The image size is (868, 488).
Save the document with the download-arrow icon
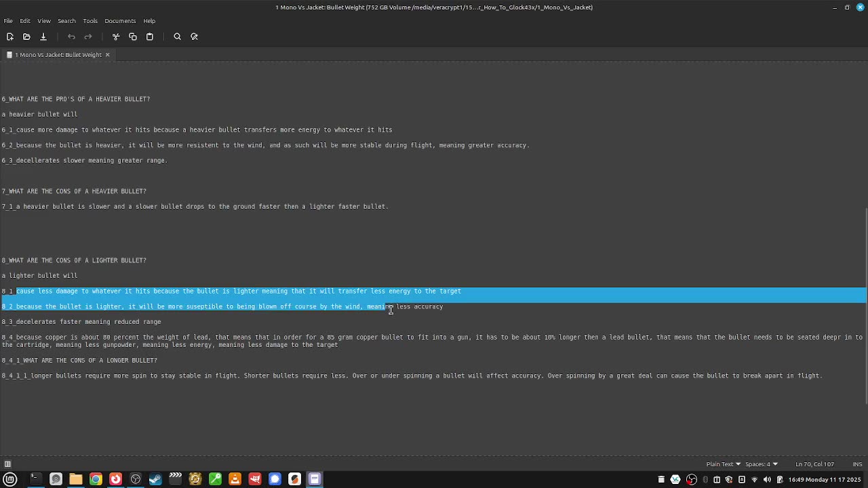[43, 37]
